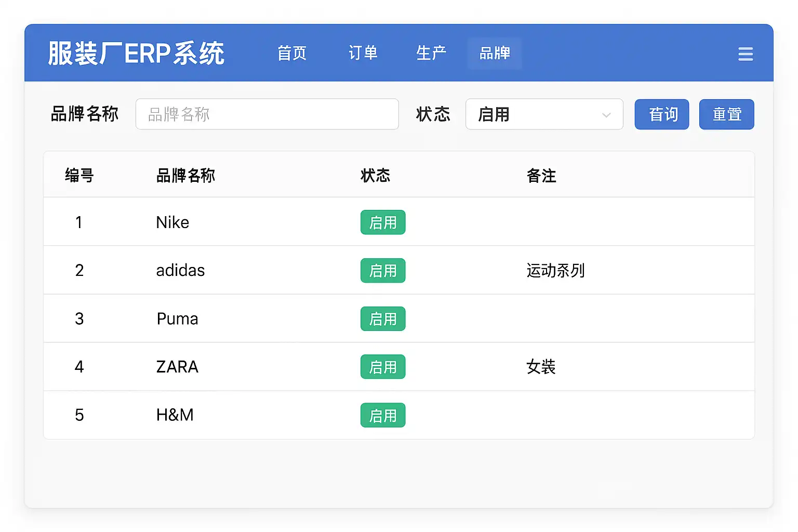
Task: Switch to the 订单 tab
Action: [x=363, y=53]
